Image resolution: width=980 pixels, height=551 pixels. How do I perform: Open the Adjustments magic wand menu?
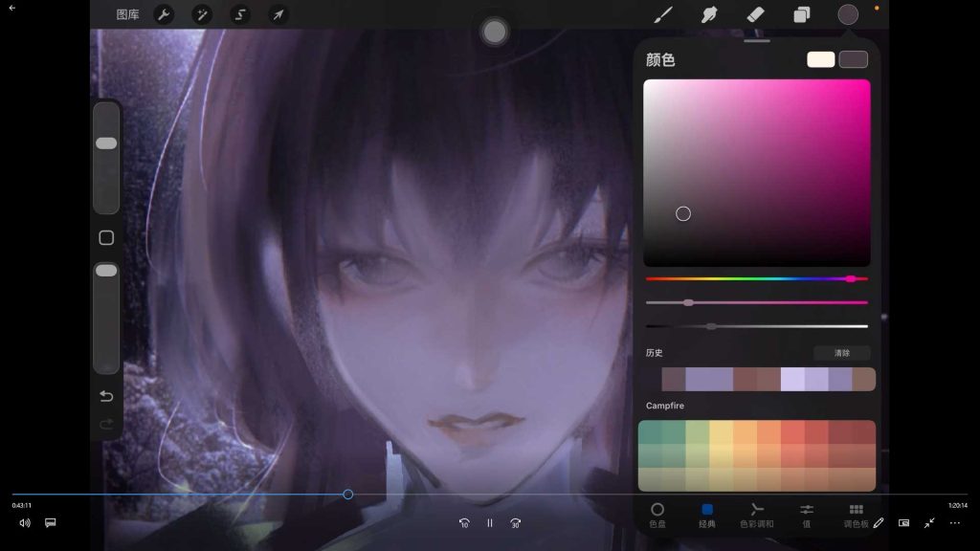[x=202, y=14]
